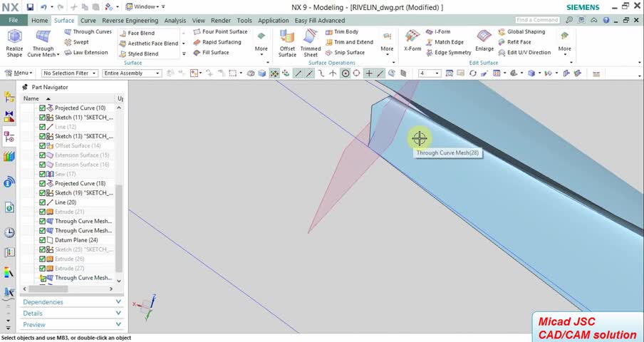Toggle the Extrude (27) checkbox

42,269
